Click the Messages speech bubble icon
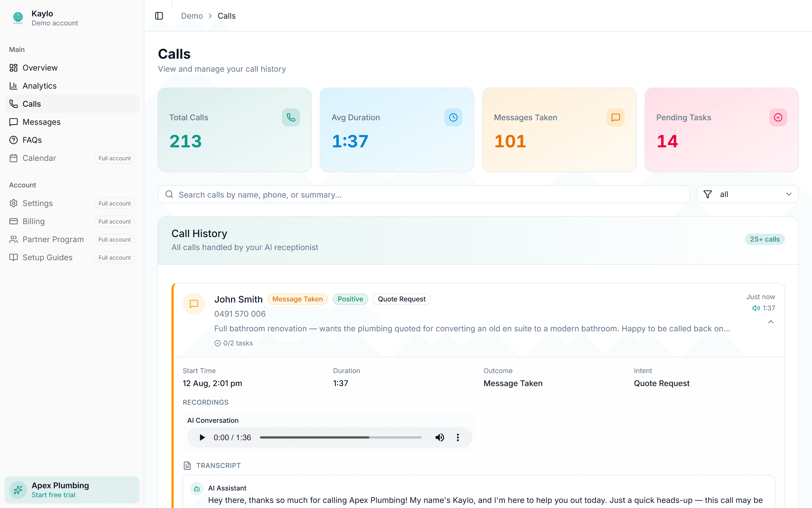The width and height of the screenshot is (812, 508). pos(14,122)
